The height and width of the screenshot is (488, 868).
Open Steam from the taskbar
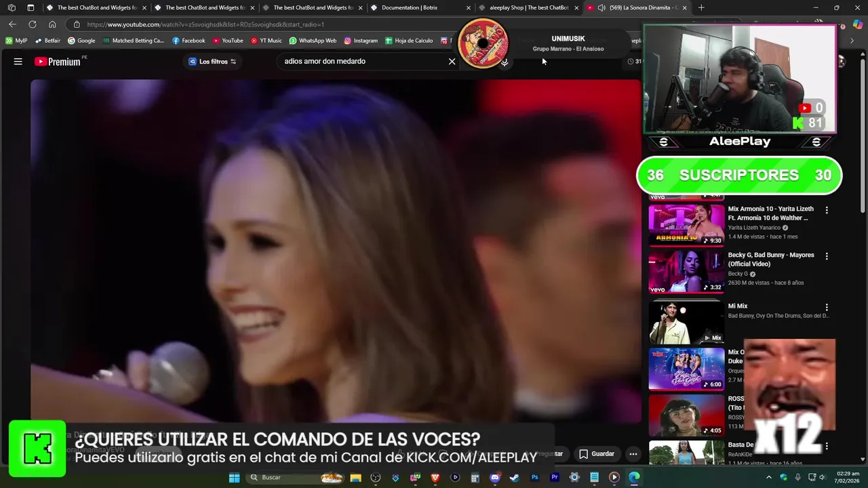point(515,477)
